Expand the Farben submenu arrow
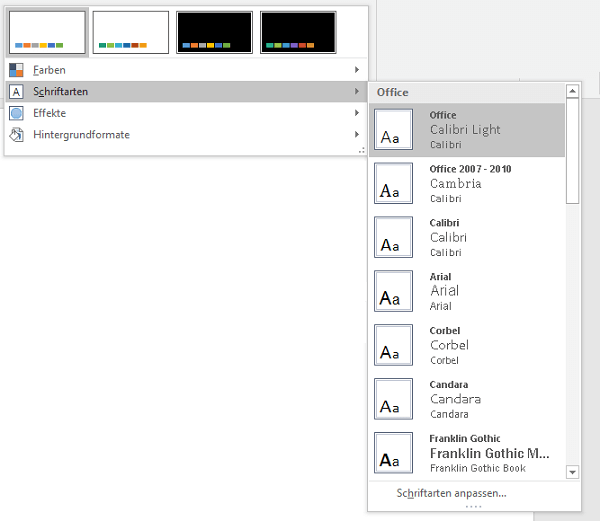Image resolution: width=600 pixels, height=521 pixels. 357,70
